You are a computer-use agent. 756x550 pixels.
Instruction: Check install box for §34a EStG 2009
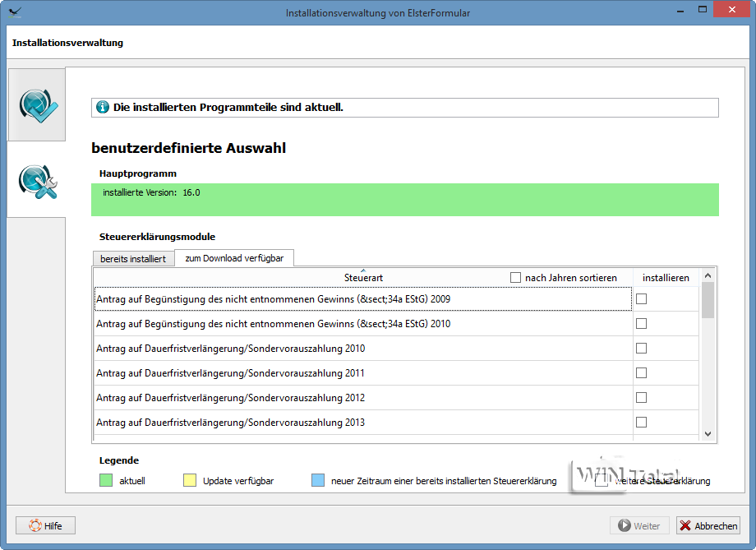pyautogui.click(x=641, y=299)
